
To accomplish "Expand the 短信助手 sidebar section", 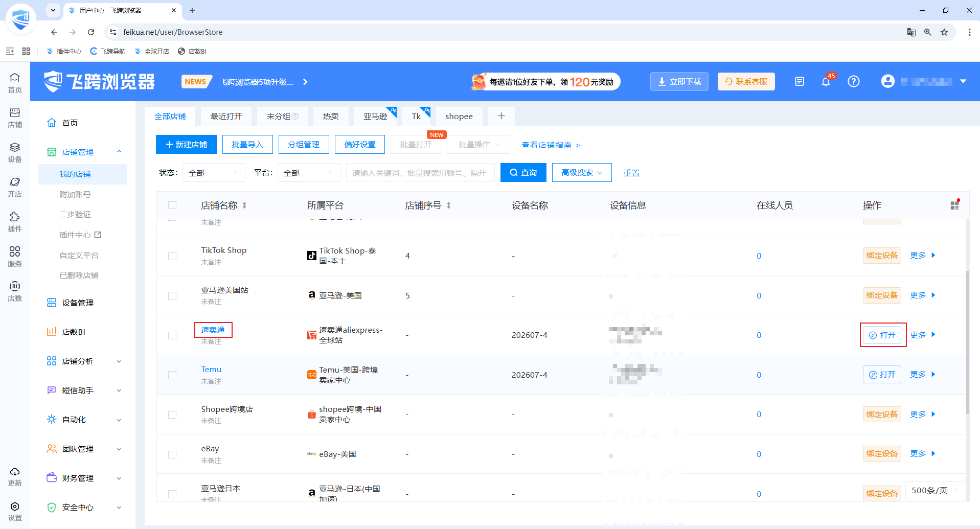I will (119, 390).
